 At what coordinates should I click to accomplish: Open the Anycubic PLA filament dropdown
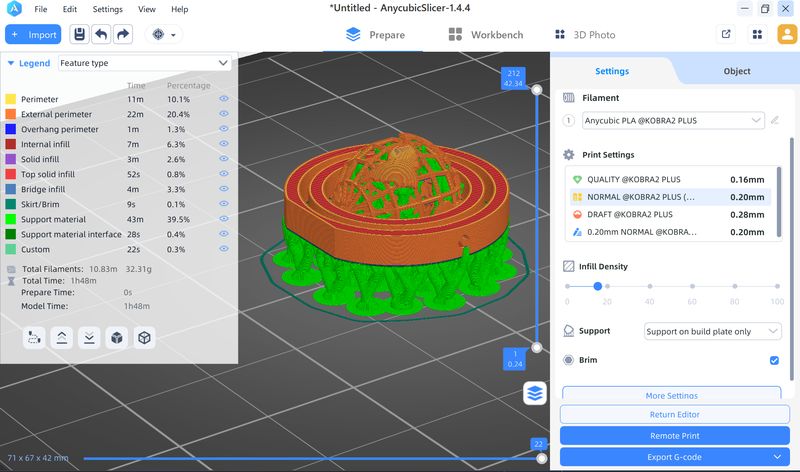(673, 120)
